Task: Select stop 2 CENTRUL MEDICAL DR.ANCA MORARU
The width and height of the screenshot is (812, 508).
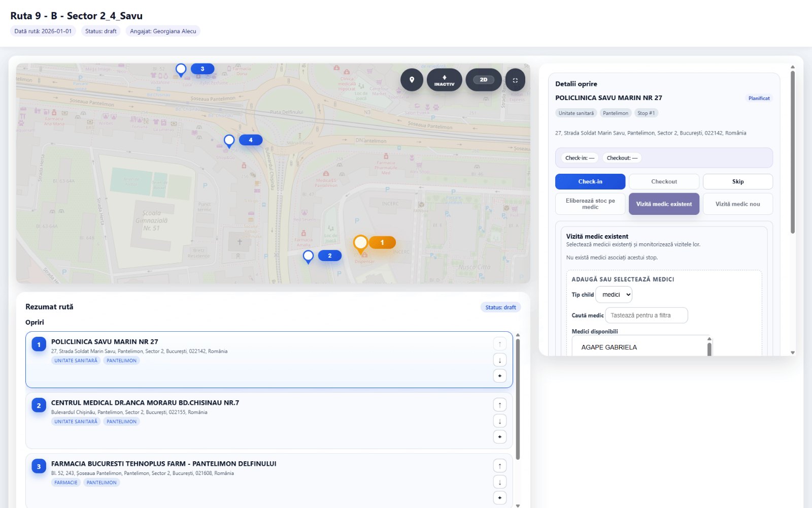Action: point(269,421)
